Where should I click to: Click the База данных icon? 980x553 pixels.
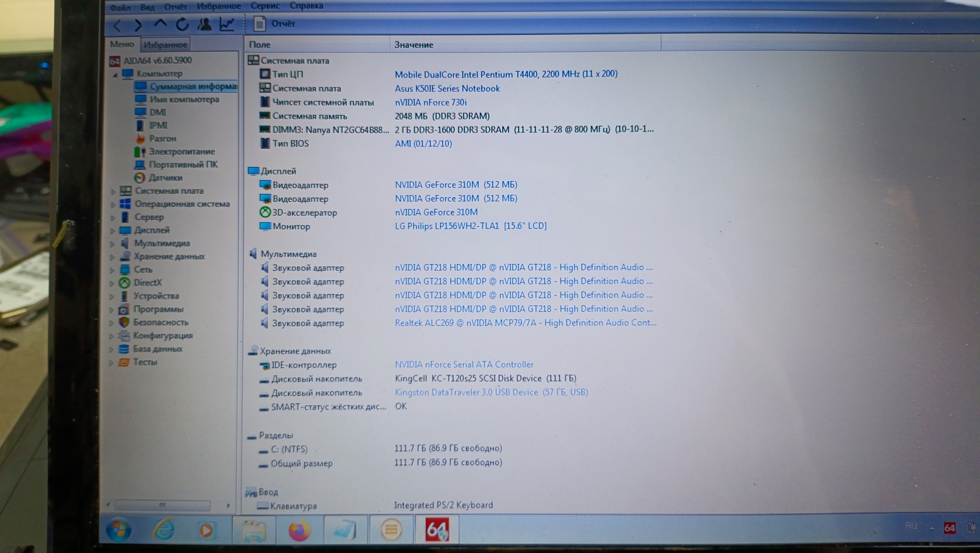click(124, 349)
